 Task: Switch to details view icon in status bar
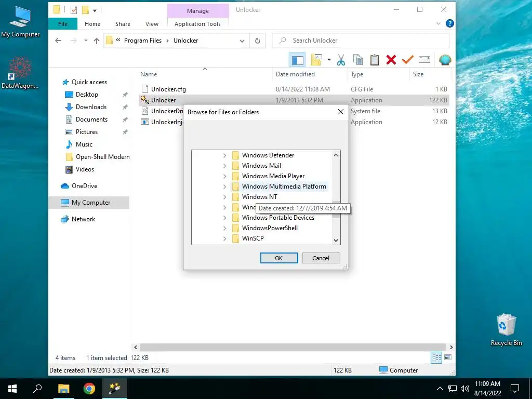[x=436, y=357]
